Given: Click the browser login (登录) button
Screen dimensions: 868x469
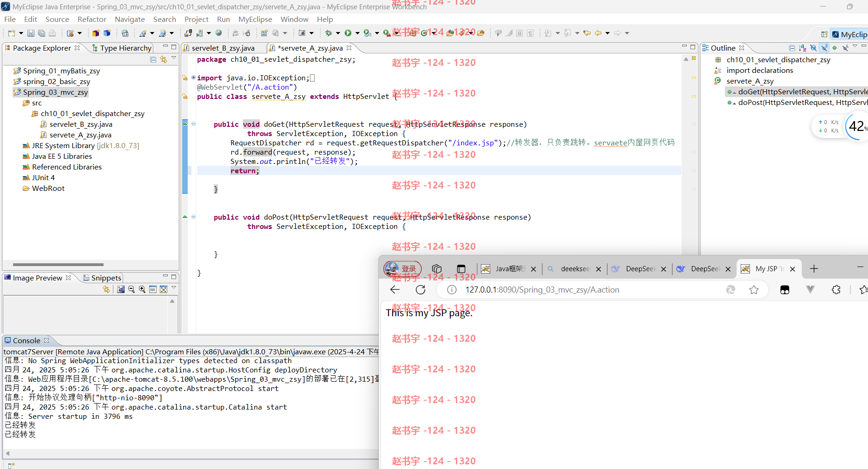Looking at the screenshot, I should coord(402,268).
